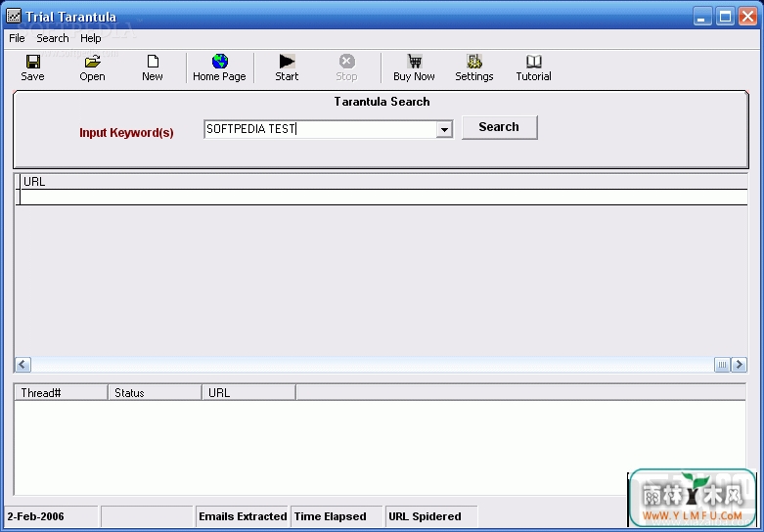Click the 2-Feb-2006 date in status bar
This screenshot has height=532, width=764.
[x=35, y=516]
